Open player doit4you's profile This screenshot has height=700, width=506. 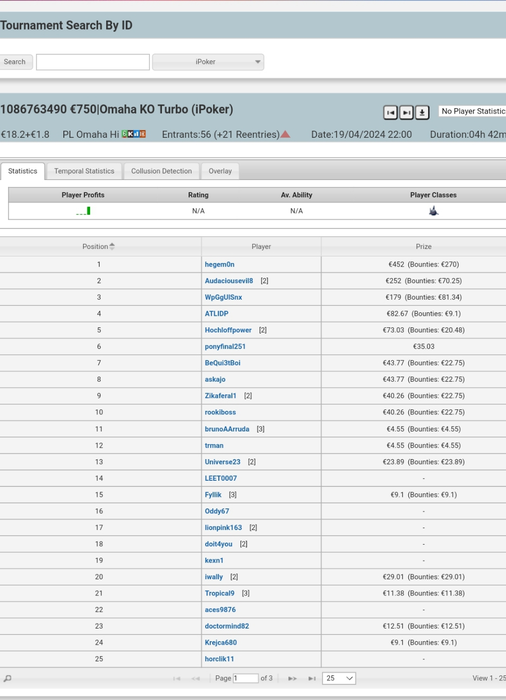pos(218,544)
